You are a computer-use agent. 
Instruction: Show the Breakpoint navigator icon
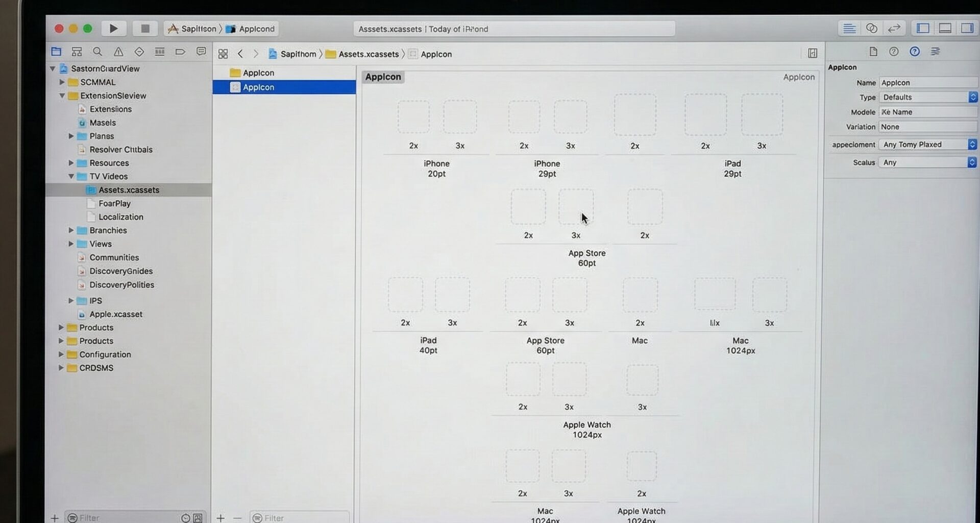(x=180, y=52)
